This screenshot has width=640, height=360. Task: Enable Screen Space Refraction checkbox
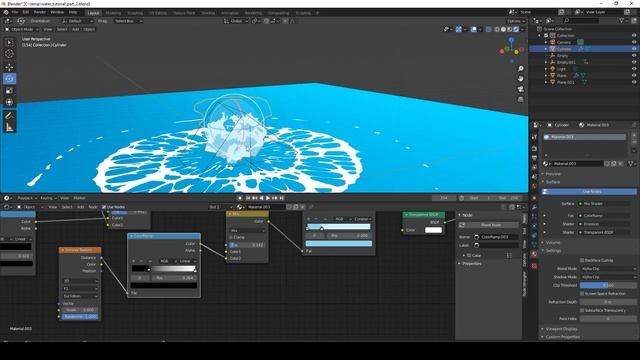pyautogui.click(x=582, y=293)
